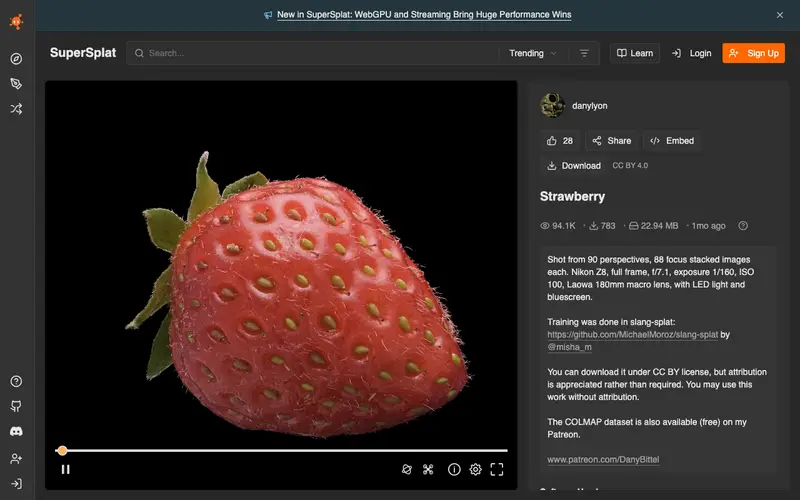The width and height of the screenshot is (800, 500).
Task: Click the SuperSplat wordmark
Action: click(83, 53)
